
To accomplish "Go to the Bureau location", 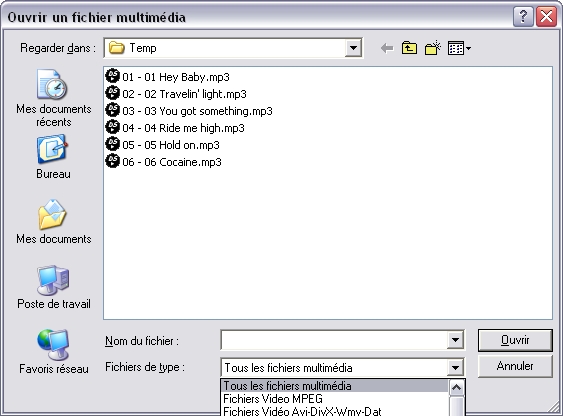I will pos(53,157).
